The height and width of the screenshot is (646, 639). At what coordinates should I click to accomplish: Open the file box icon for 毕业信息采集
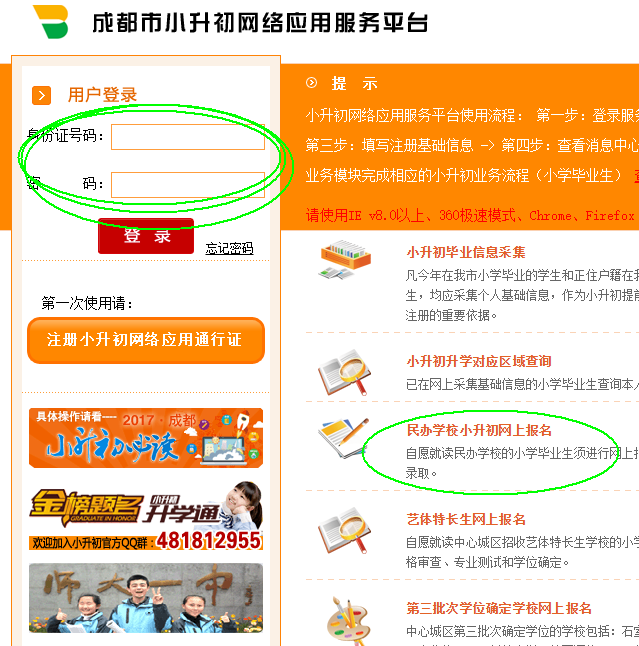[x=345, y=260]
